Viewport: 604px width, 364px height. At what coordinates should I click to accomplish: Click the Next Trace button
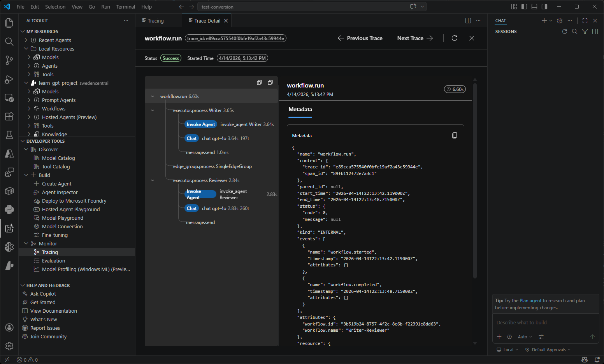[x=410, y=38]
